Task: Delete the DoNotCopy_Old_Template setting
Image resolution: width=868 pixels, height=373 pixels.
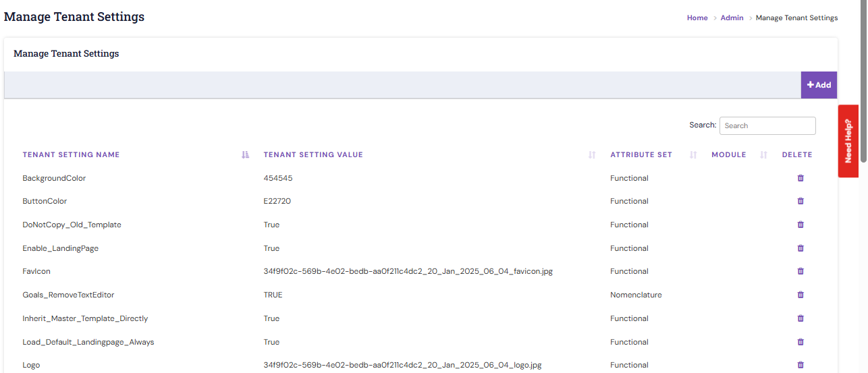Action: point(801,225)
